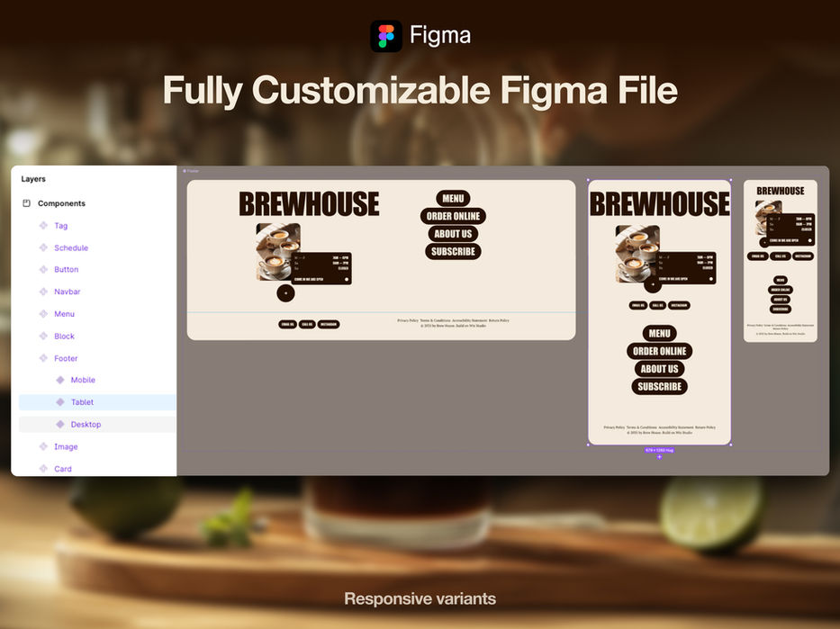Image resolution: width=840 pixels, height=629 pixels.
Task: Click ORDER ONLINE in the desktop variant
Action: [x=453, y=216]
